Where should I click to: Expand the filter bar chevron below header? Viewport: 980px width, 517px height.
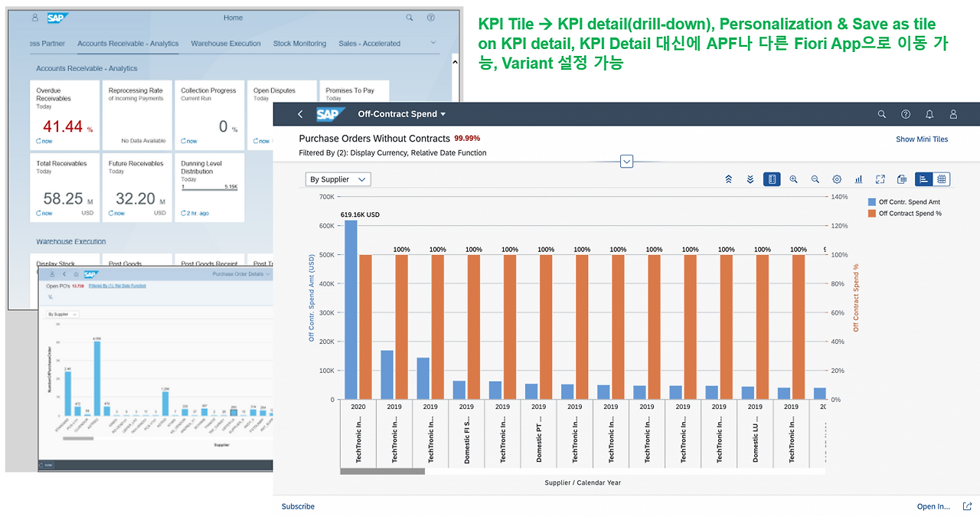pyautogui.click(x=626, y=161)
